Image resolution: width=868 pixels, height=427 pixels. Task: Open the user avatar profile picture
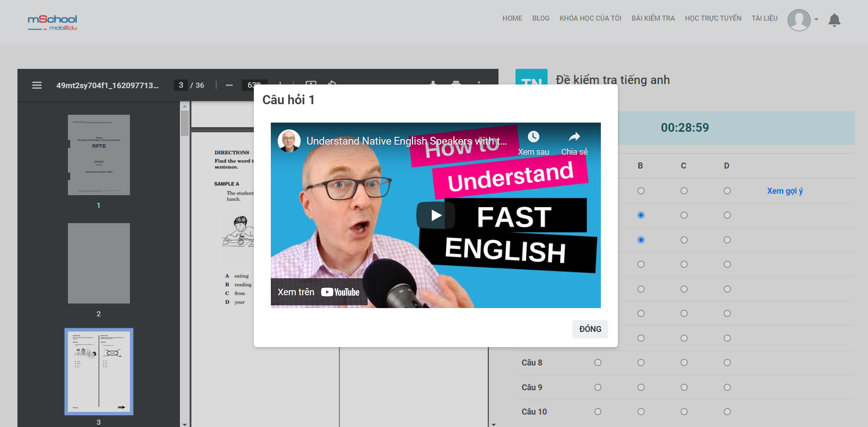coord(799,20)
